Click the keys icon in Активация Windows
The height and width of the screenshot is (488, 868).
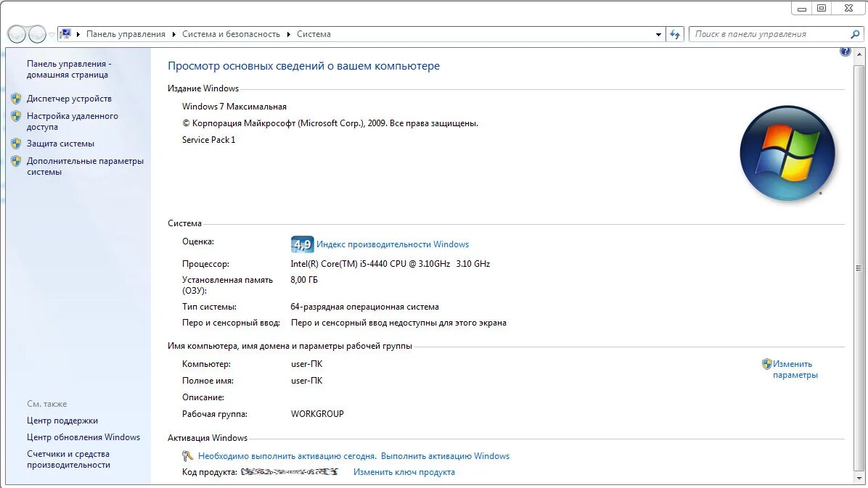[x=188, y=456]
